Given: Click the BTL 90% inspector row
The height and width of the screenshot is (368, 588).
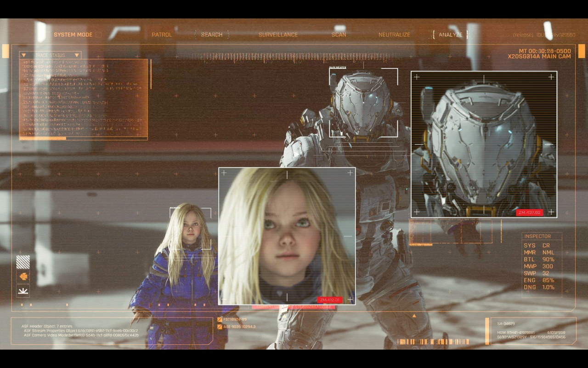Looking at the screenshot, I should pyautogui.click(x=539, y=259).
